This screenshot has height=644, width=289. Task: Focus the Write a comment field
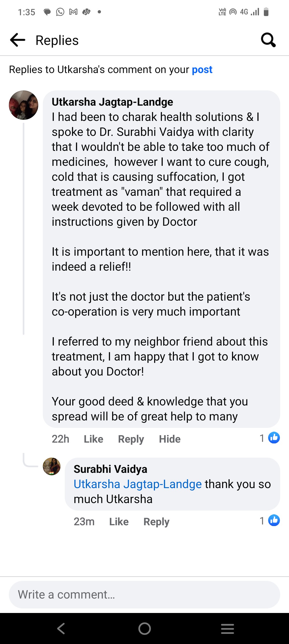coord(144,595)
